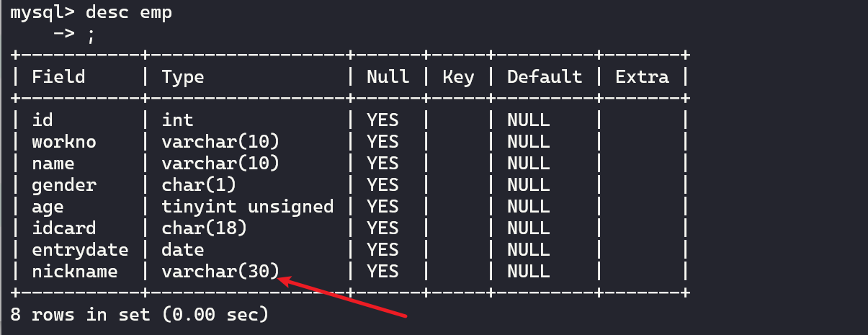
Task: Click the 'varchar(30)' type value
Action: pos(220,272)
